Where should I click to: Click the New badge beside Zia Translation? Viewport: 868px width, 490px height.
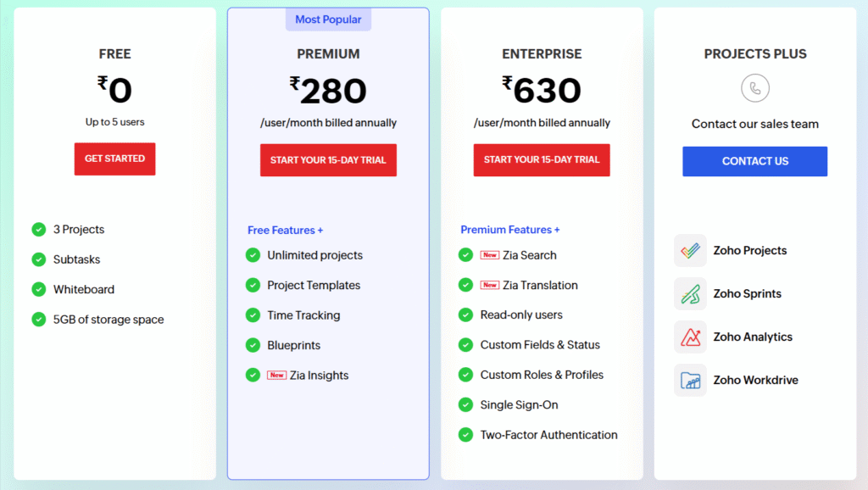click(x=490, y=286)
